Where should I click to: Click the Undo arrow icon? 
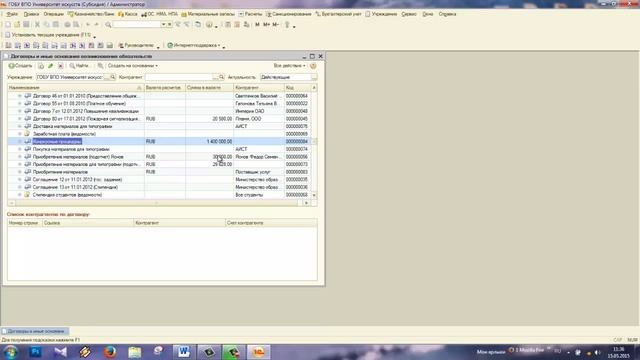click(x=87, y=24)
